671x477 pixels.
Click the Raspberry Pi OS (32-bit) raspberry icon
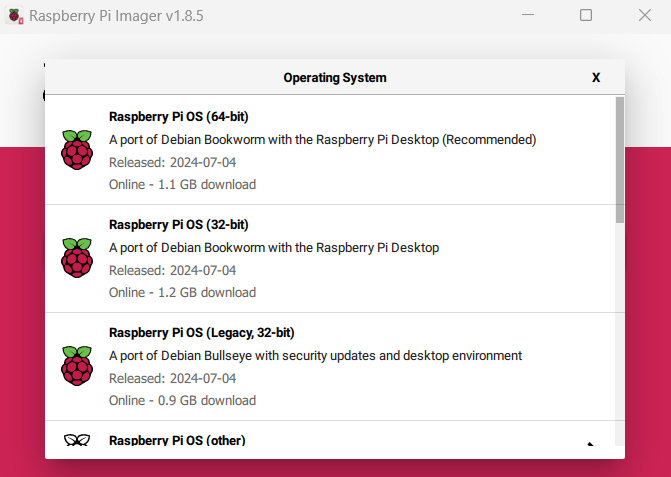pos(77,258)
